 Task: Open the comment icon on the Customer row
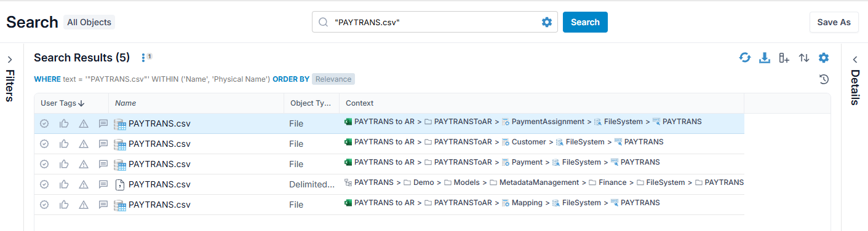pos(103,144)
